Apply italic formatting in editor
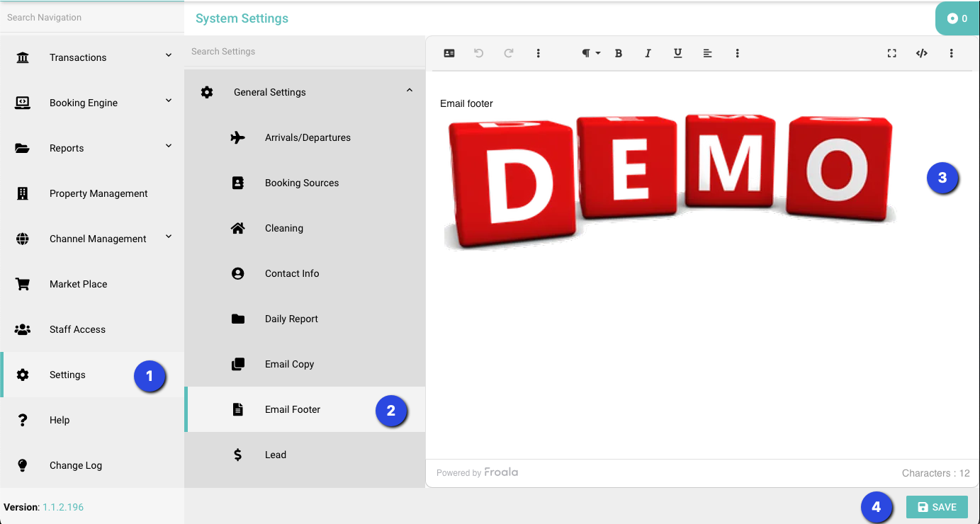Viewport: 980px width, 524px height. (648, 53)
